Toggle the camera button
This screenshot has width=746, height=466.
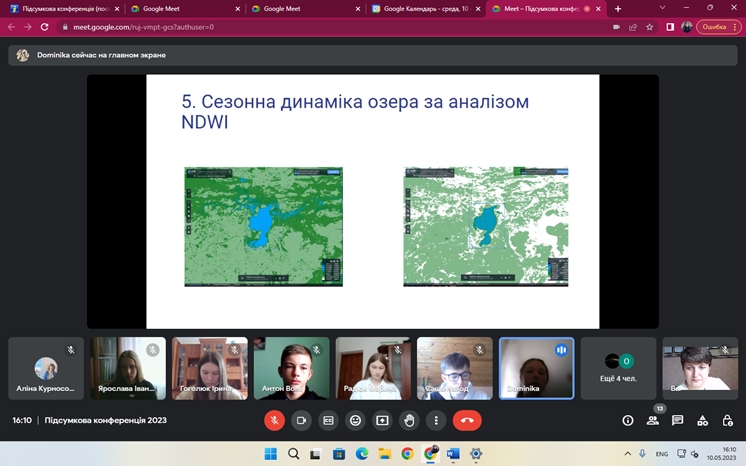click(x=301, y=421)
